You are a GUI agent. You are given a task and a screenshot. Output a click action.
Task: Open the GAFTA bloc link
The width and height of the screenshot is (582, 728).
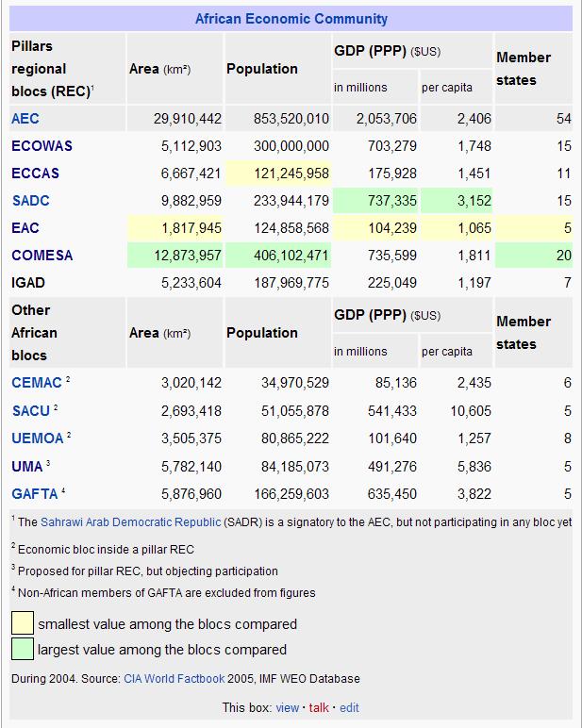[x=35, y=493]
